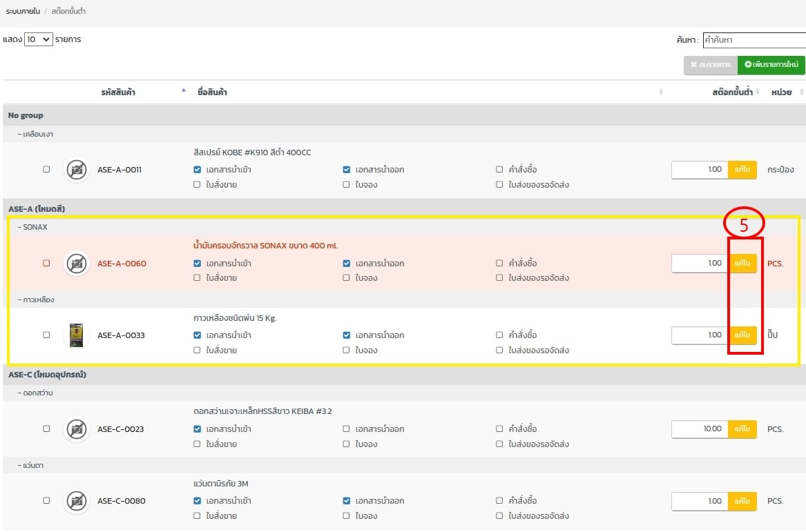This screenshot has width=806, height=532.
Task: Open product thumbnail for ASE-A-0033
Action: coord(77,335)
